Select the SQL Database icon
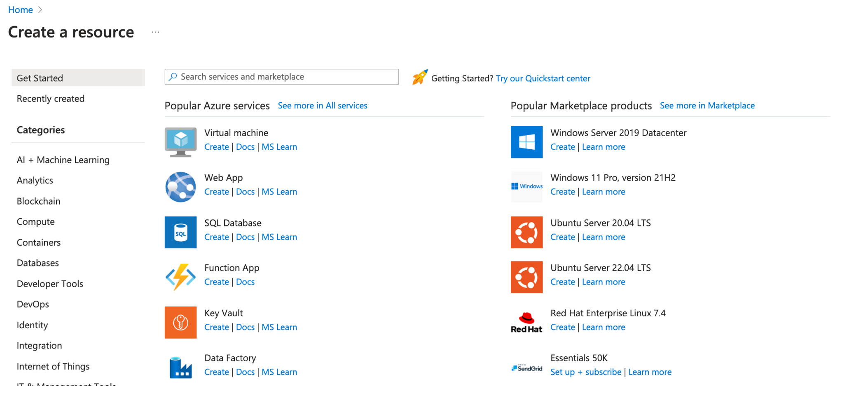Viewport: 868px width, 405px height. 180,232
